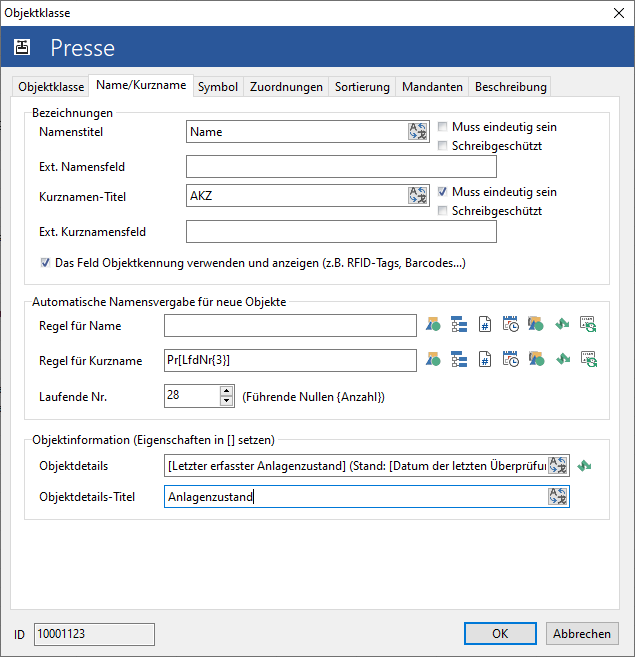The image size is (635, 657).
Task: Go to the Sortierung tab
Action: tap(362, 87)
